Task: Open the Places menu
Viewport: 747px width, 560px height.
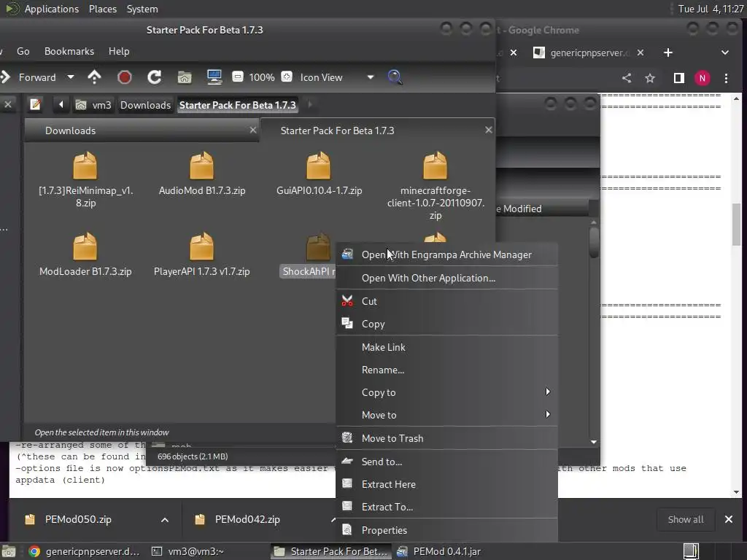Action: pyautogui.click(x=102, y=9)
